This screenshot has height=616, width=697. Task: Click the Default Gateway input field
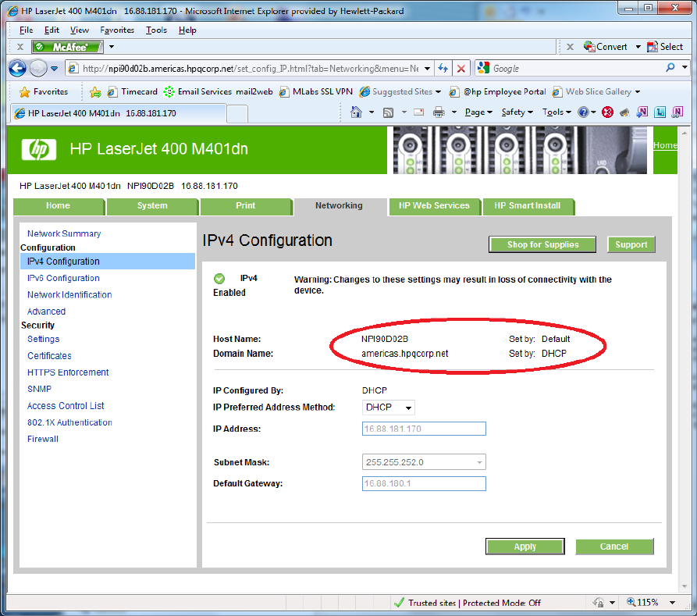424,483
